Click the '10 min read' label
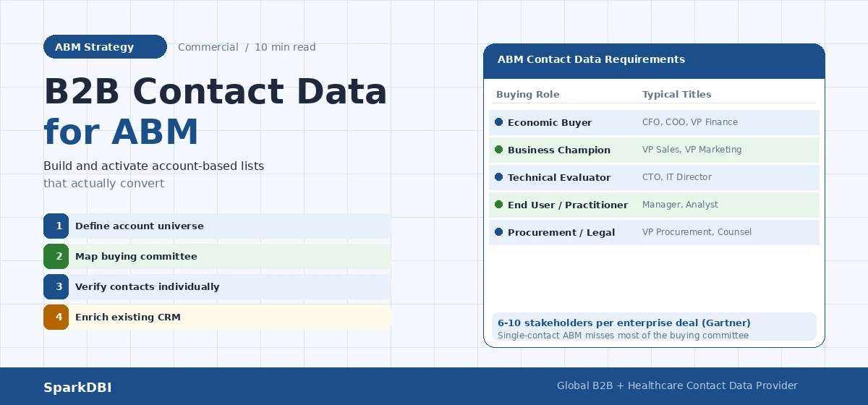Screen dimensions: 868x405 point(285,47)
